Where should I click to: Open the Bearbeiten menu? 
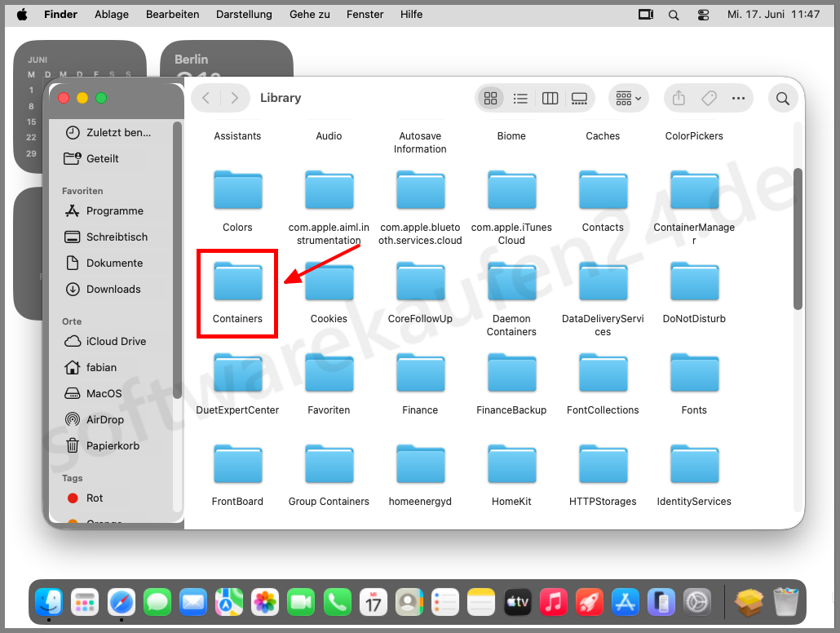point(173,14)
